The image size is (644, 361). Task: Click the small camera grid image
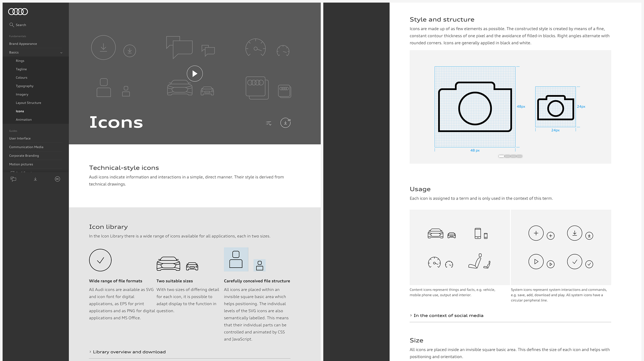(555, 107)
